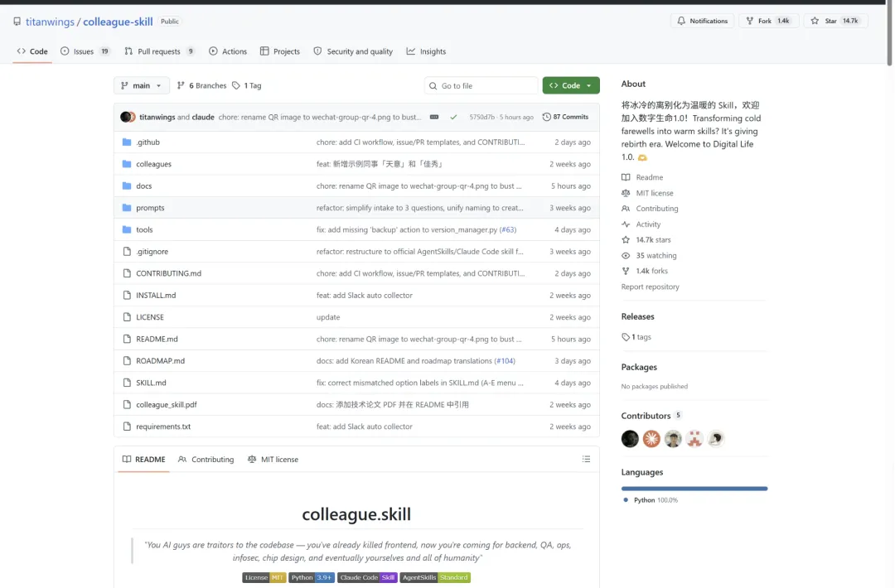This screenshot has width=895, height=588.
Task: Select the README tab in file viewer
Action: (x=144, y=460)
